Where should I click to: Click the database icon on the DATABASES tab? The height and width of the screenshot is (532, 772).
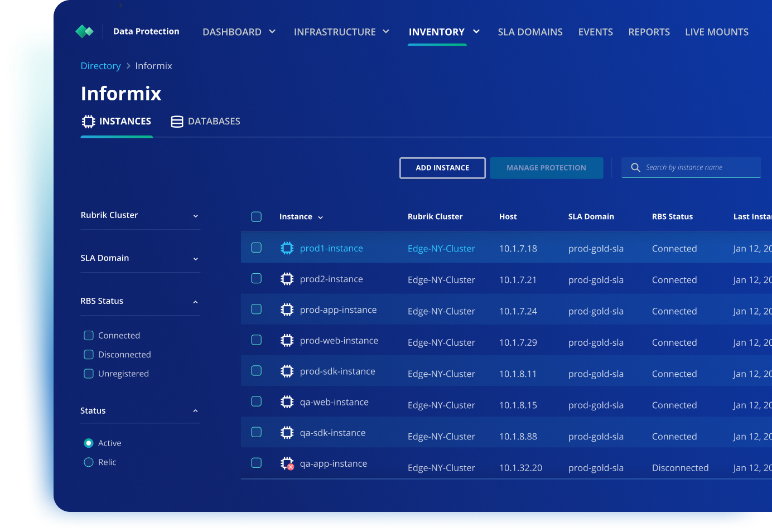(x=177, y=121)
